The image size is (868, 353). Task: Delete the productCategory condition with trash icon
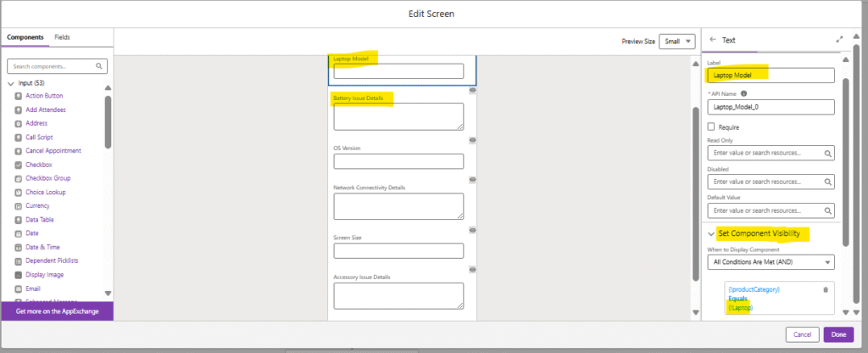point(826,290)
